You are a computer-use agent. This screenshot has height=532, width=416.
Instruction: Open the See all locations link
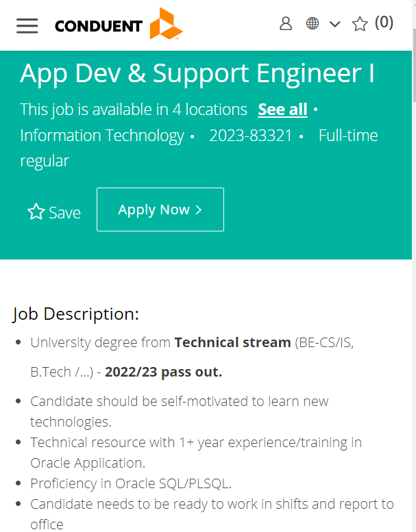tap(282, 110)
